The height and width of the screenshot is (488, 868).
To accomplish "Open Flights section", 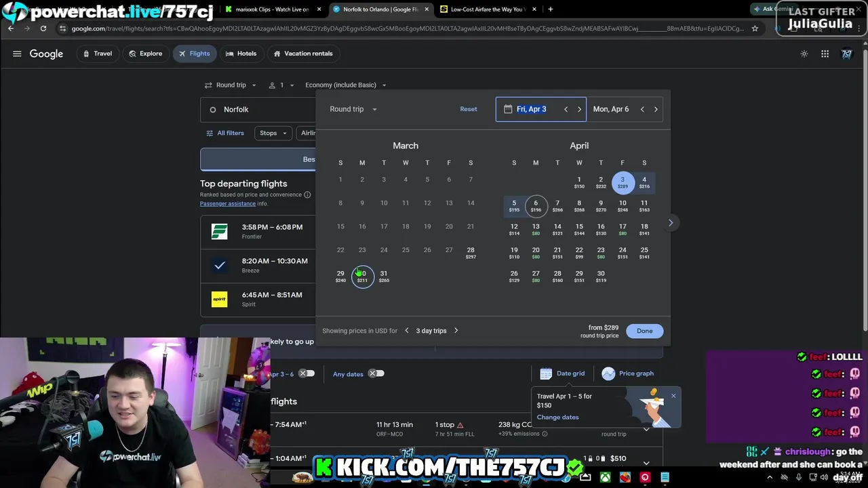I will pos(194,54).
